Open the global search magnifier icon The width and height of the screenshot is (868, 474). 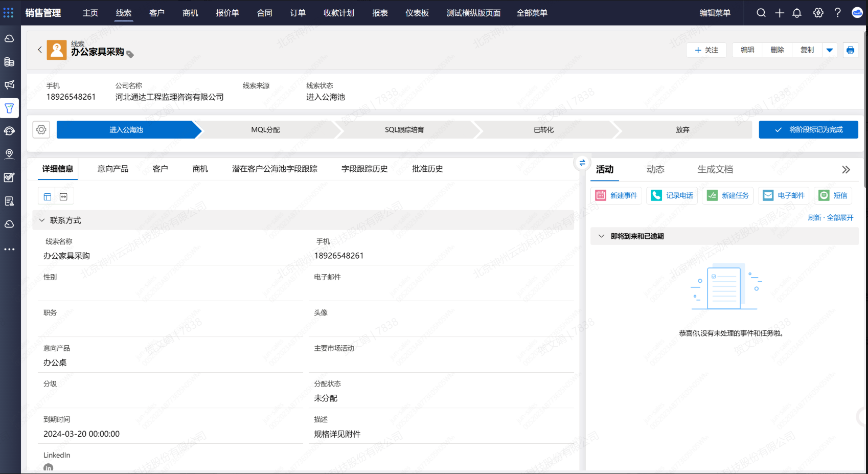(x=761, y=13)
